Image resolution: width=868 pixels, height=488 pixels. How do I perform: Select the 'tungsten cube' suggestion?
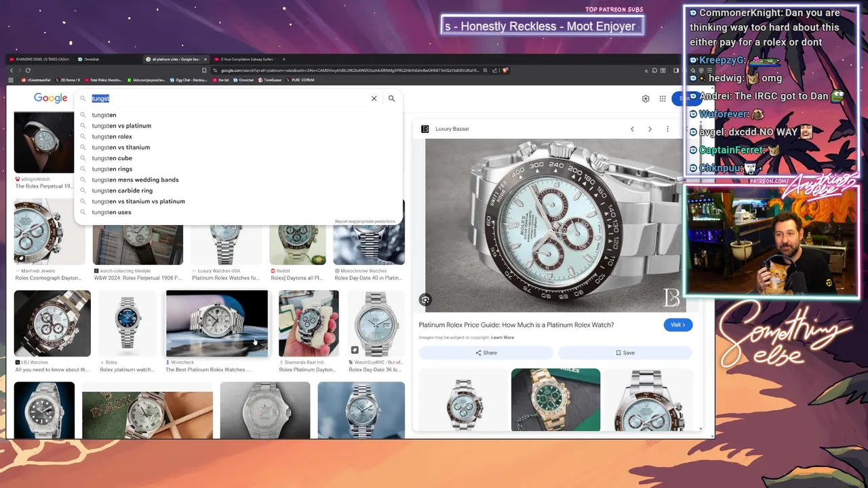pos(238,158)
